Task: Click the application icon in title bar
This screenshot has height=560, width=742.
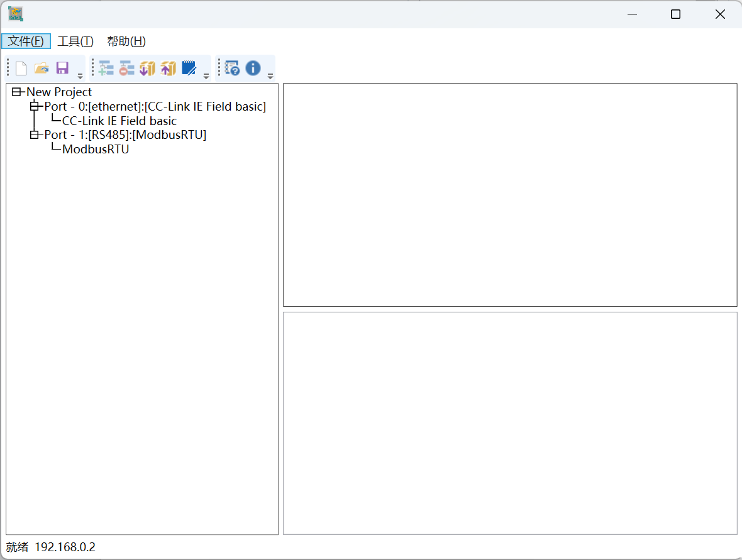Action: click(16, 14)
